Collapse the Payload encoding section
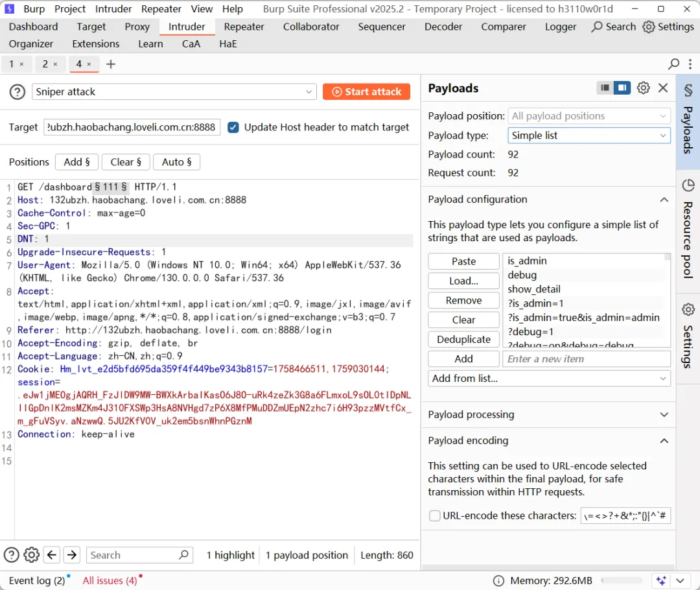 pos(664,441)
